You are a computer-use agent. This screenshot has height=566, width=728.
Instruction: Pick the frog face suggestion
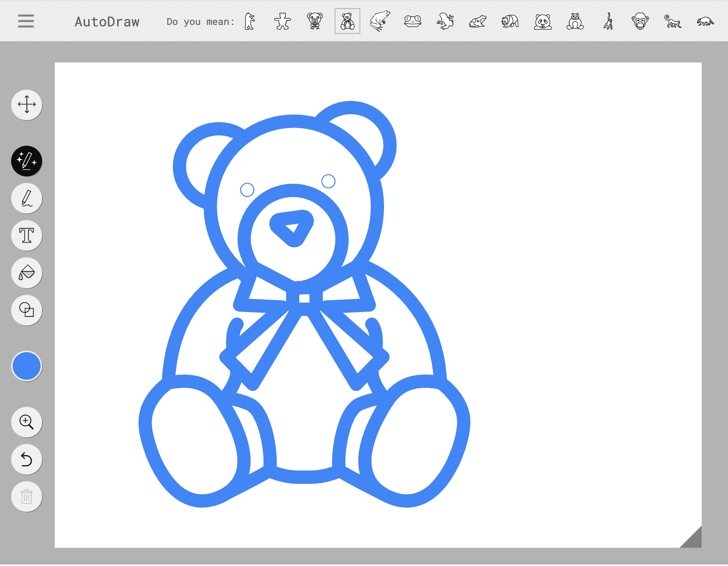tap(413, 21)
